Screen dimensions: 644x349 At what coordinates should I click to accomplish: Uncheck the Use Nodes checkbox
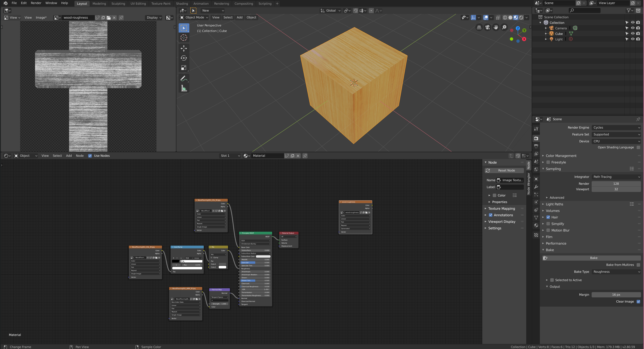coord(90,156)
